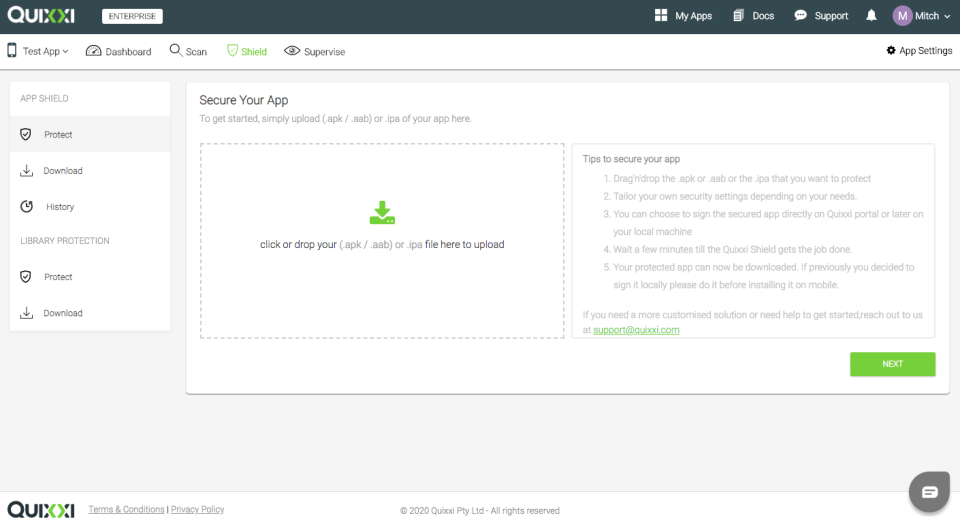This screenshot has width=960, height=524.
Task: Open the Terms & Conditions link
Action: point(126,509)
